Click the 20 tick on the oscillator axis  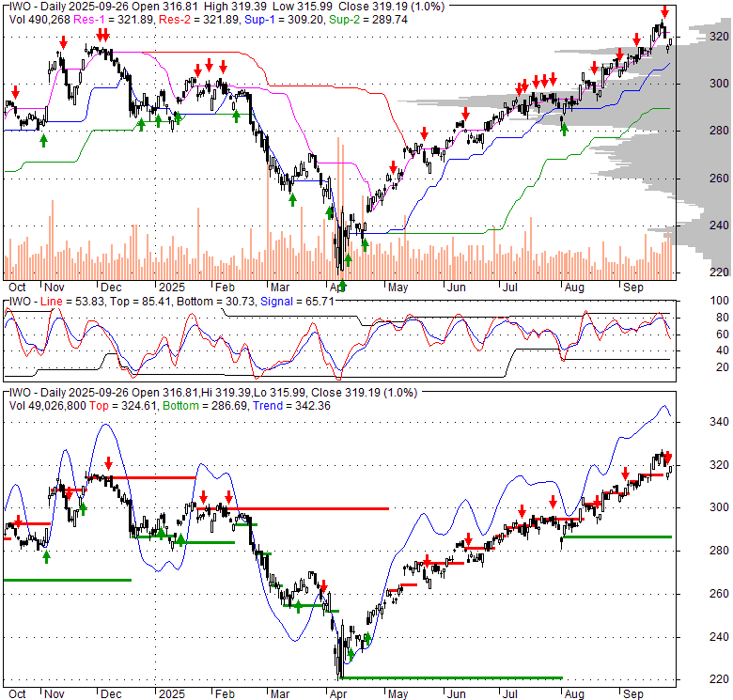coord(723,367)
